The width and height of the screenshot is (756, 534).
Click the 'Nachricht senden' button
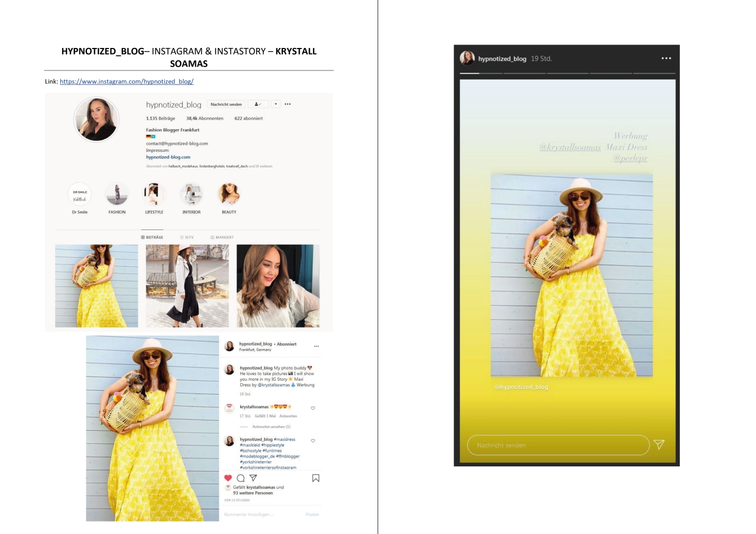tap(226, 104)
